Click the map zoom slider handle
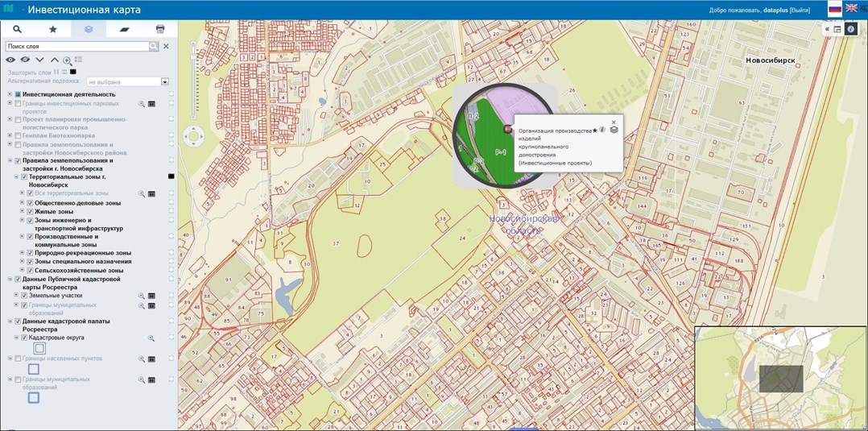 click(x=193, y=57)
